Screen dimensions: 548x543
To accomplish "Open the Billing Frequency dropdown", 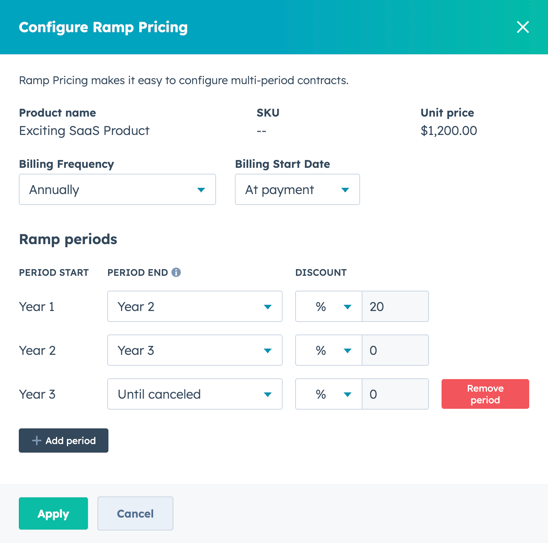I will (x=117, y=189).
